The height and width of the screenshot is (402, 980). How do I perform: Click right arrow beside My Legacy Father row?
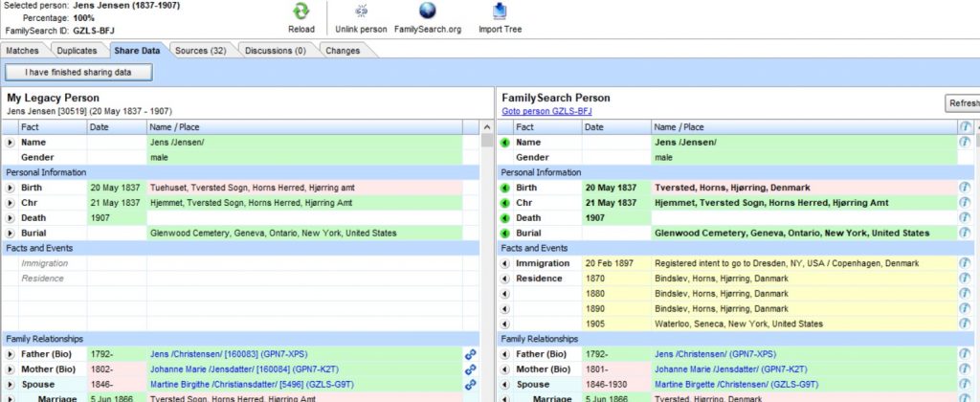10,354
